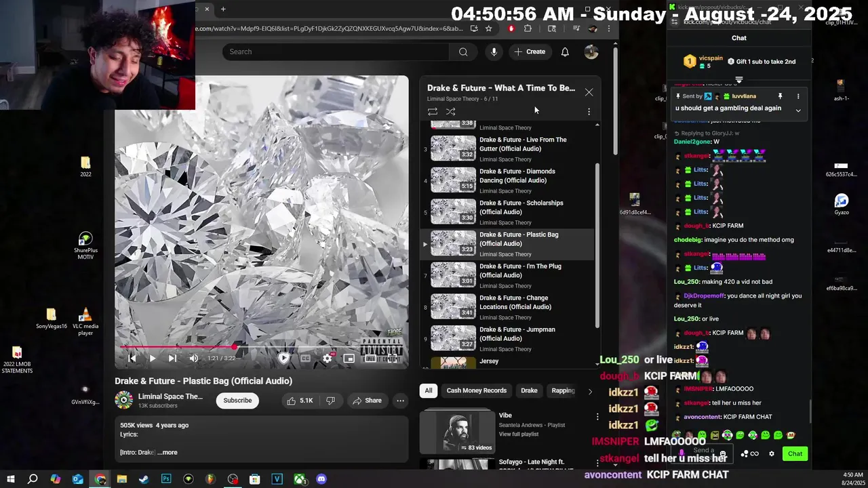Play Change Locations playlist item
Image resolution: width=868 pixels, height=488 pixels.
point(507,307)
